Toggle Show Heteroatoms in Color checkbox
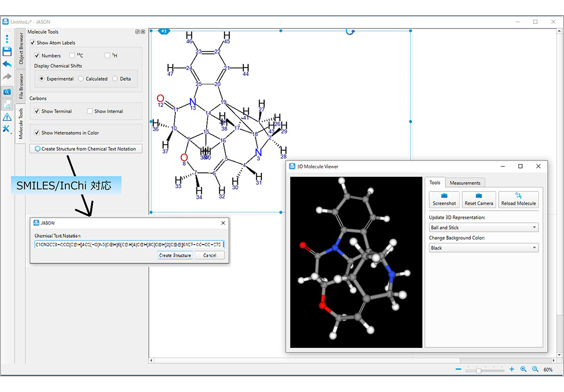This screenshot has height=392, width=564. (37, 133)
